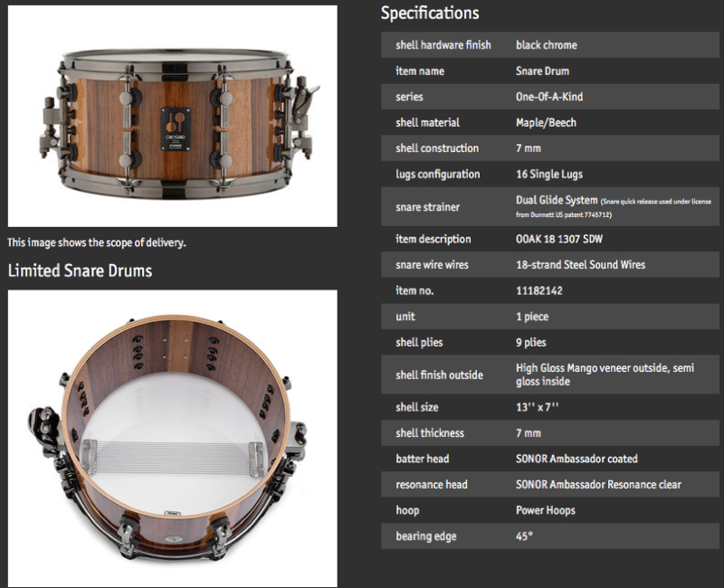
Task: Open the side-view snare drum photo
Action: click(x=173, y=116)
